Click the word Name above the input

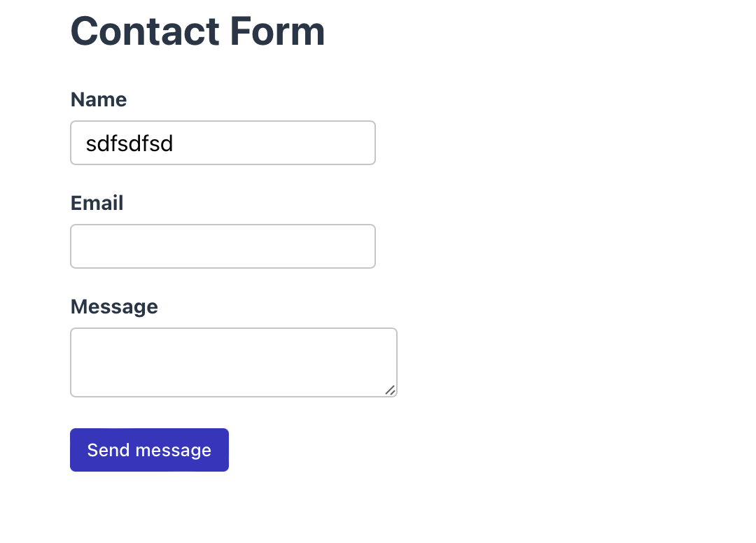[98, 99]
